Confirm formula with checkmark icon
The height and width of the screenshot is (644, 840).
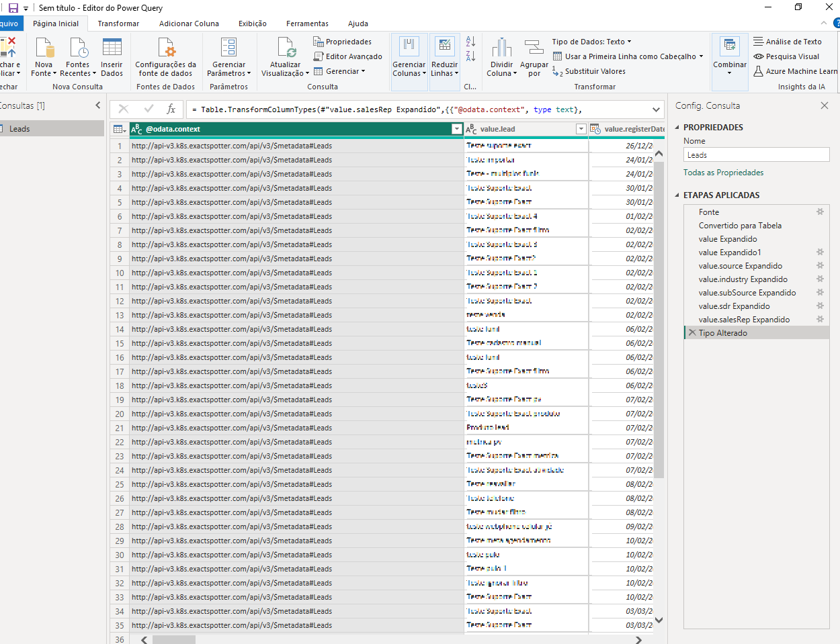149,109
